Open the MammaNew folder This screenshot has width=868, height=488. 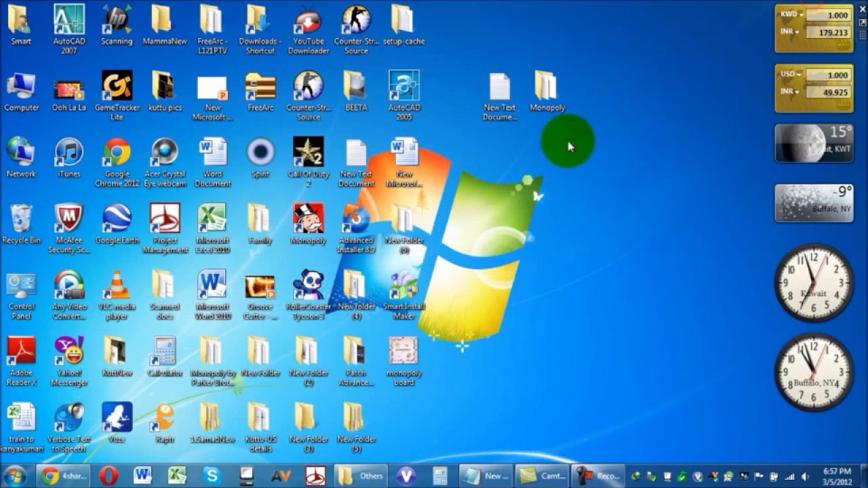[165, 26]
